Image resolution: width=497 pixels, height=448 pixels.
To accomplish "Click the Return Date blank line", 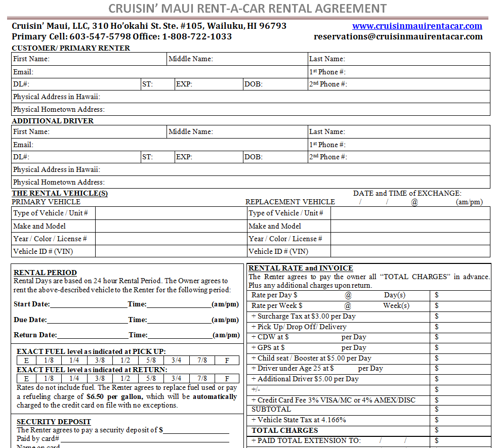I will coord(93,335).
